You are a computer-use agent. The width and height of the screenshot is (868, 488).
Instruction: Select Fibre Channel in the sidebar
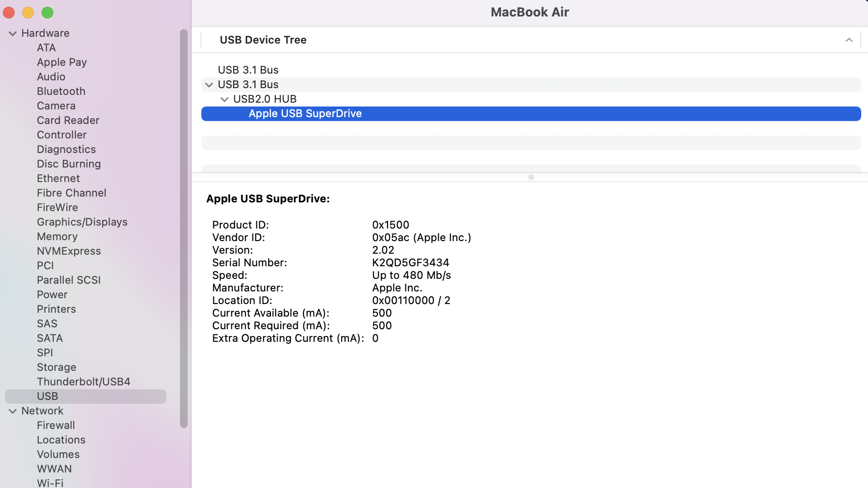72,193
